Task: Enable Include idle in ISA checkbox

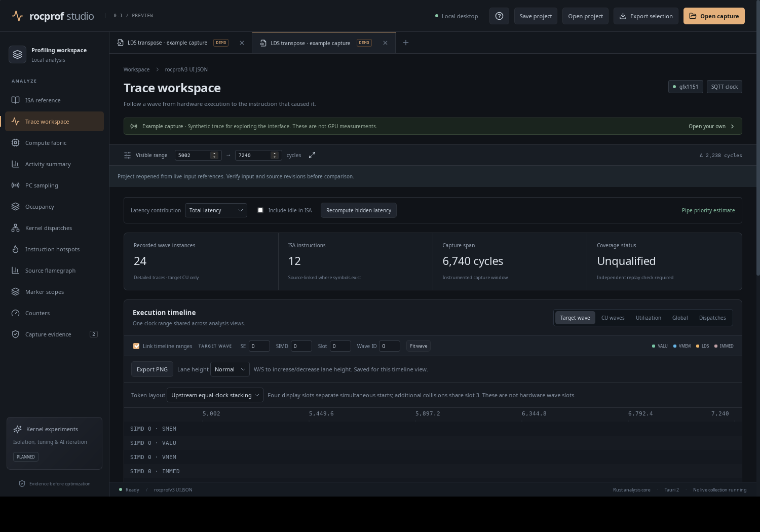Action: coord(260,210)
